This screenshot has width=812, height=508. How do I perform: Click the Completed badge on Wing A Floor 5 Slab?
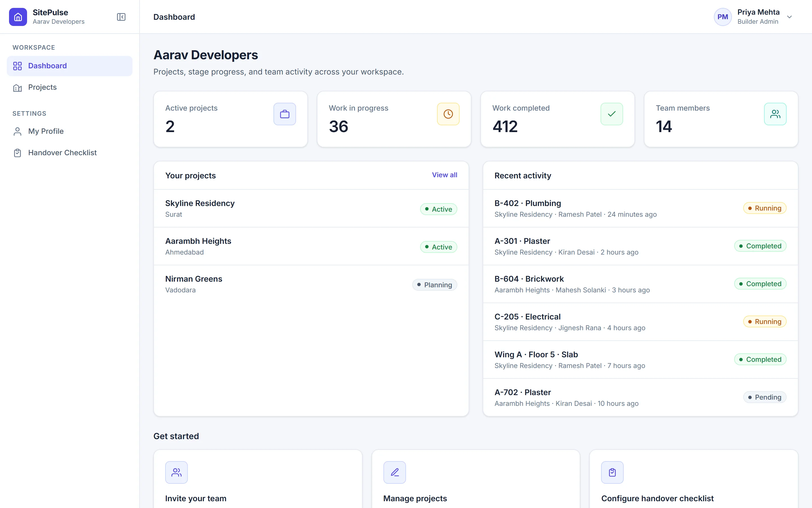(x=760, y=360)
